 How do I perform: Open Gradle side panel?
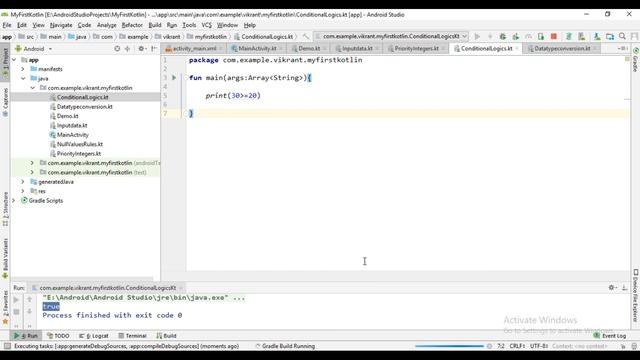[636, 60]
